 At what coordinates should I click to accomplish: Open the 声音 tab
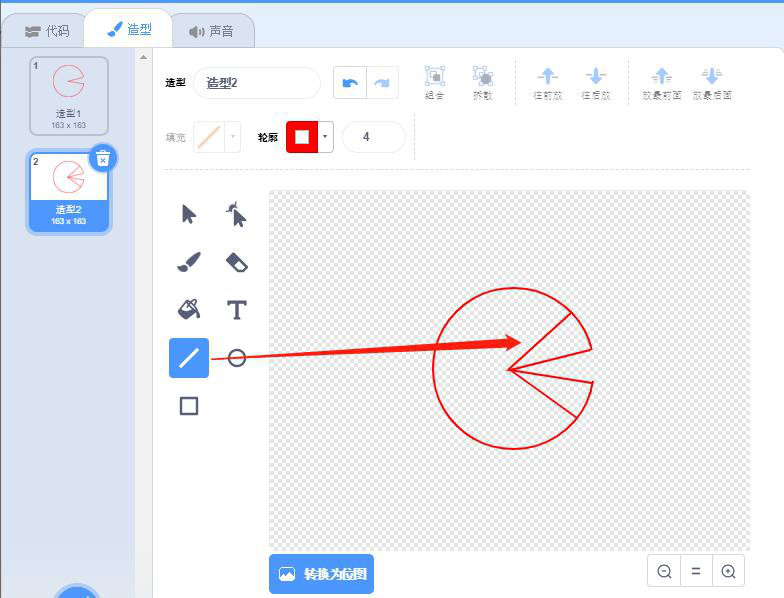click(x=211, y=31)
